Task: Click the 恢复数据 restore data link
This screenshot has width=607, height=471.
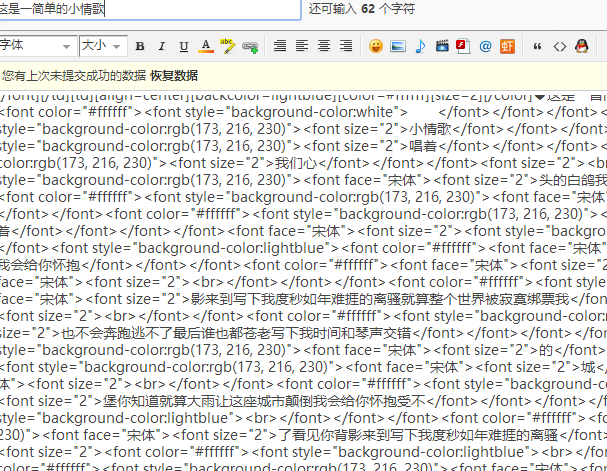Action: pos(174,75)
